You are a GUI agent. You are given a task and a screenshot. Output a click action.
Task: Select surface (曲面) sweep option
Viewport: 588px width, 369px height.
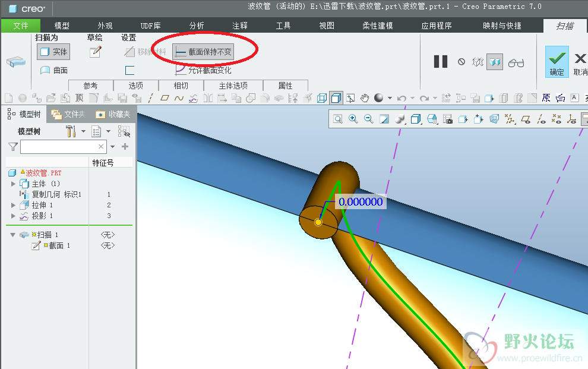54,70
